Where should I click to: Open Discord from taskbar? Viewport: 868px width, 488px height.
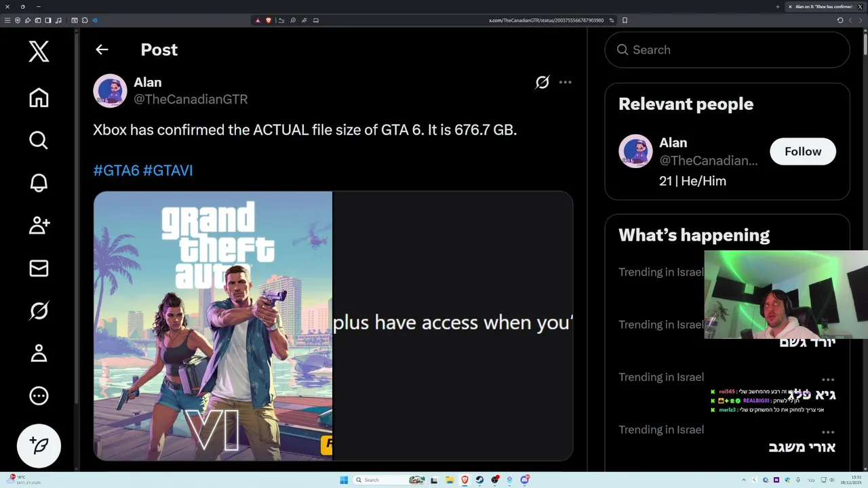[x=524, y=480]
